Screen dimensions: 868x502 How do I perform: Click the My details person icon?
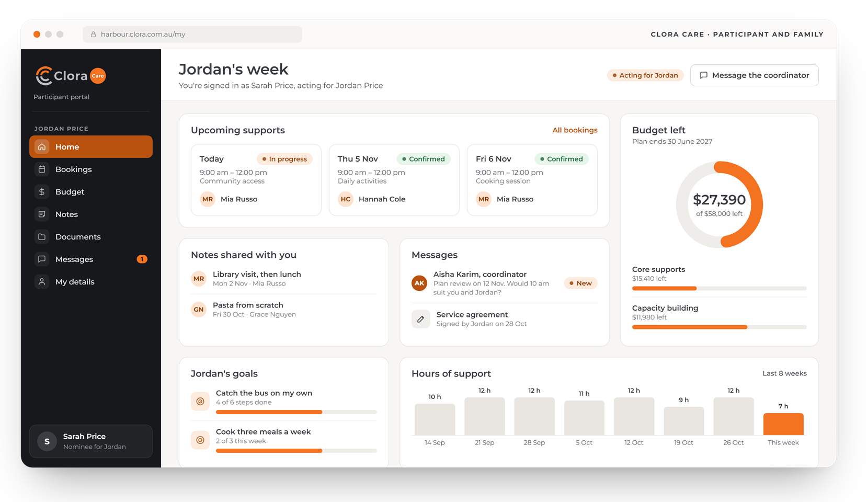tap(42, 282)
